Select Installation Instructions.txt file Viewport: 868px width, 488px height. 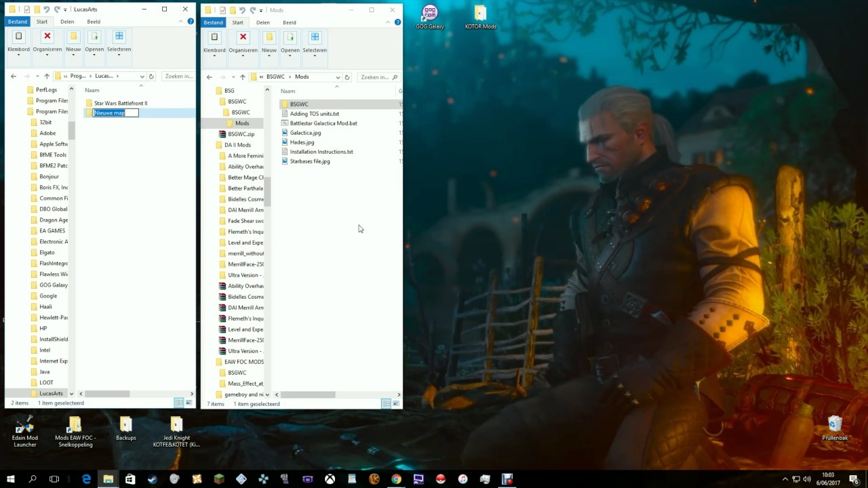[x=321, y=152]
